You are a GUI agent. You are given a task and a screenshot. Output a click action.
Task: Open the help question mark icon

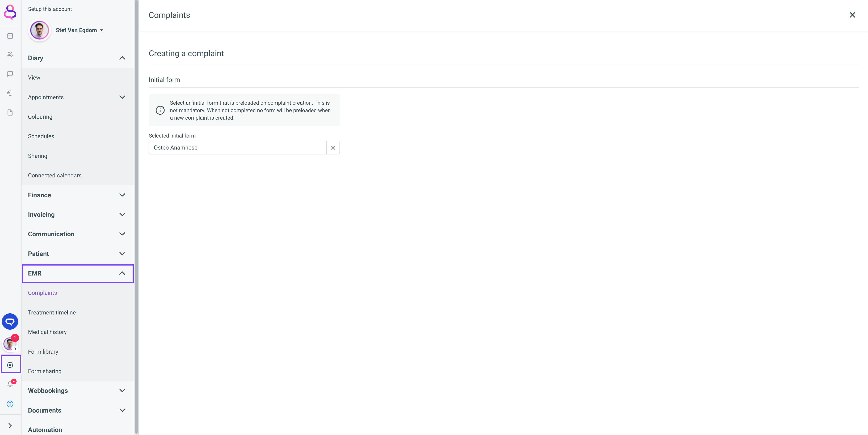[x=10, y=404]
